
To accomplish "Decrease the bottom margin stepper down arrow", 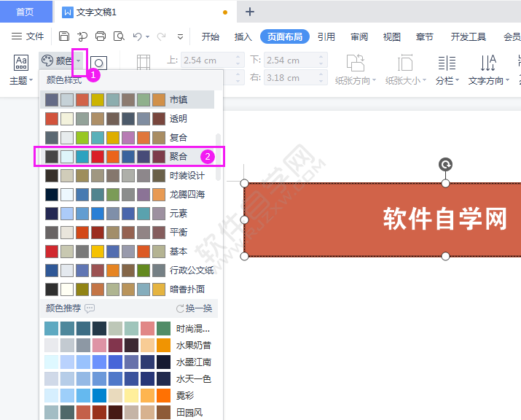I will 321,64.
